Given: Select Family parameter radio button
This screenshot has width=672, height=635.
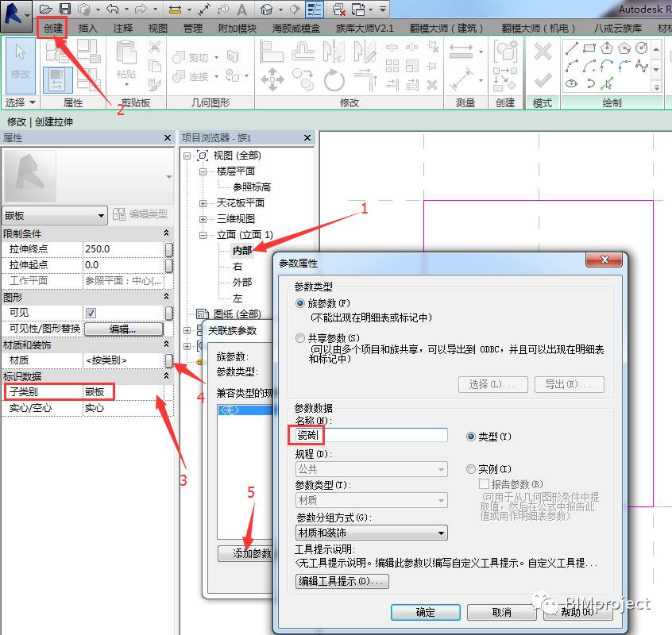Looking at the screenshot, I should click(300, 303).
